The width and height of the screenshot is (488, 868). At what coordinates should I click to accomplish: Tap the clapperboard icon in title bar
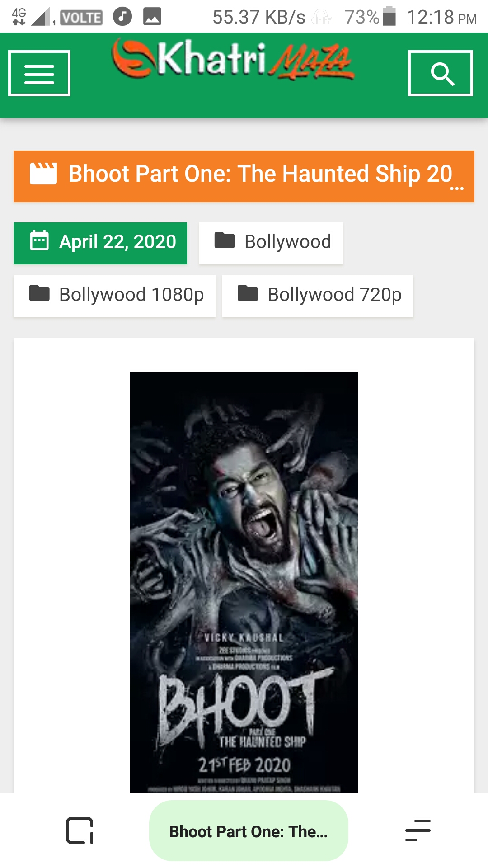pos(43,174)
